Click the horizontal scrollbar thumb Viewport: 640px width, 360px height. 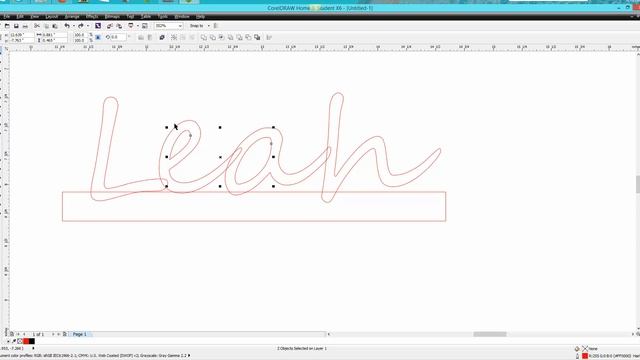[490, 334]
